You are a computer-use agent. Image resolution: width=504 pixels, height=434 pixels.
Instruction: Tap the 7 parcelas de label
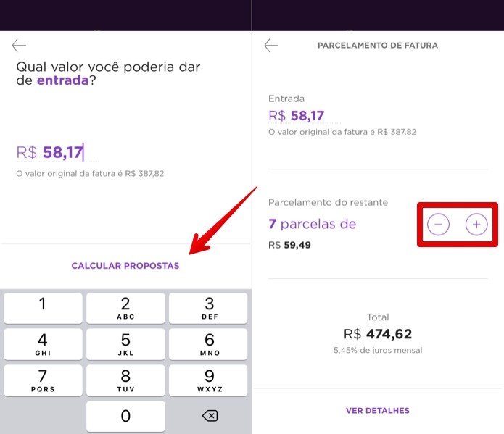click(313, 224)
